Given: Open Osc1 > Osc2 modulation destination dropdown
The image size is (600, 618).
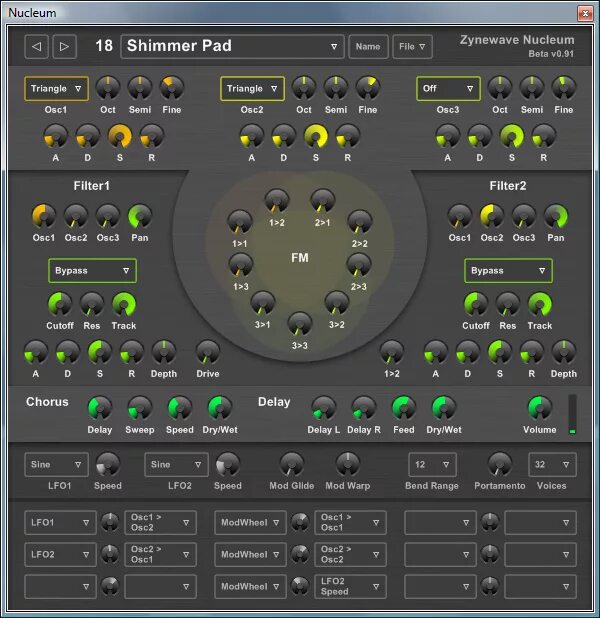Looking at the screenshot, I should pos(160,523).
